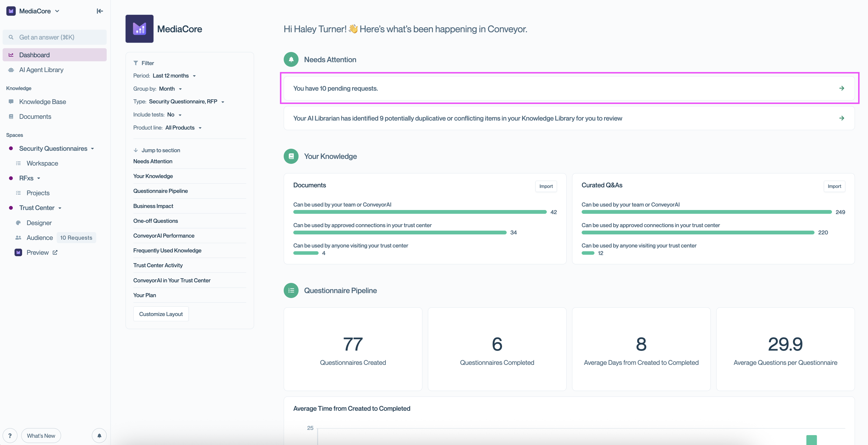This screenshot has height=445, width=868.
Task: Go to Knowledge Base page
Action: pos(42,102)
